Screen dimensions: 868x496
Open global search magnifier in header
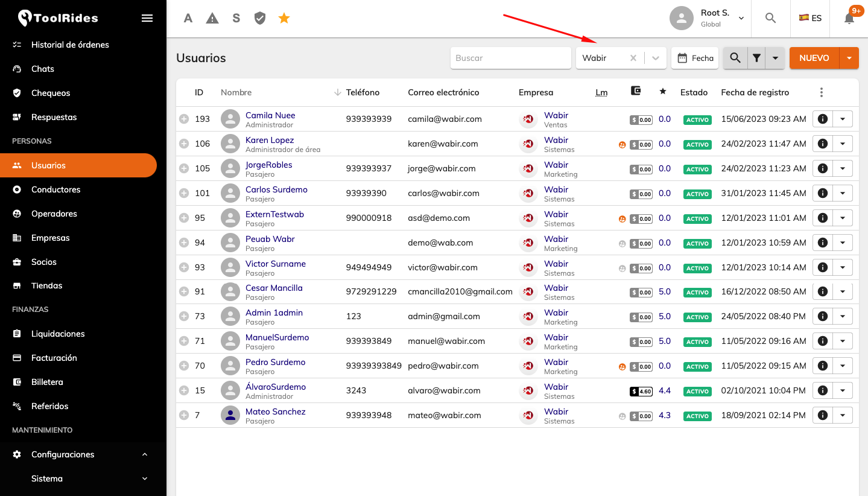(x=770, y=18)
